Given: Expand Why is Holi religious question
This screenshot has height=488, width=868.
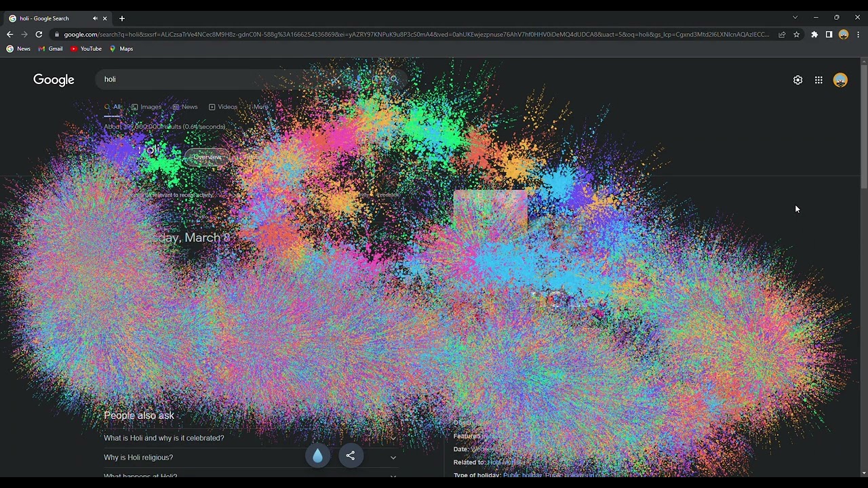Looking at the screenshot, I should coord(250,457).
